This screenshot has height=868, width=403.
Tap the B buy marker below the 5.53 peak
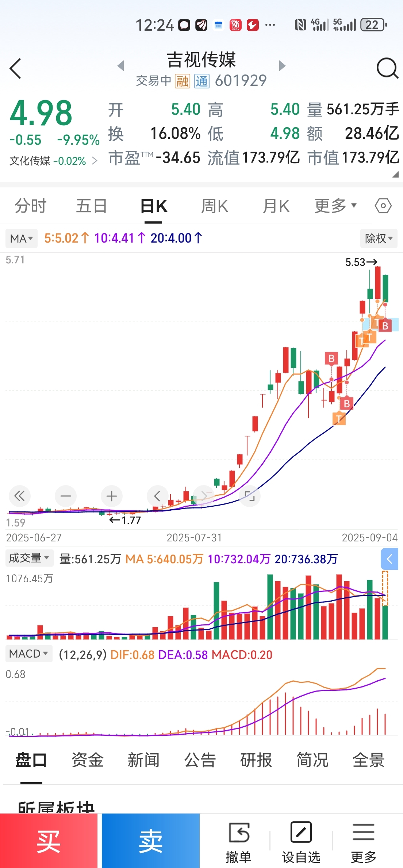(385, 325)
